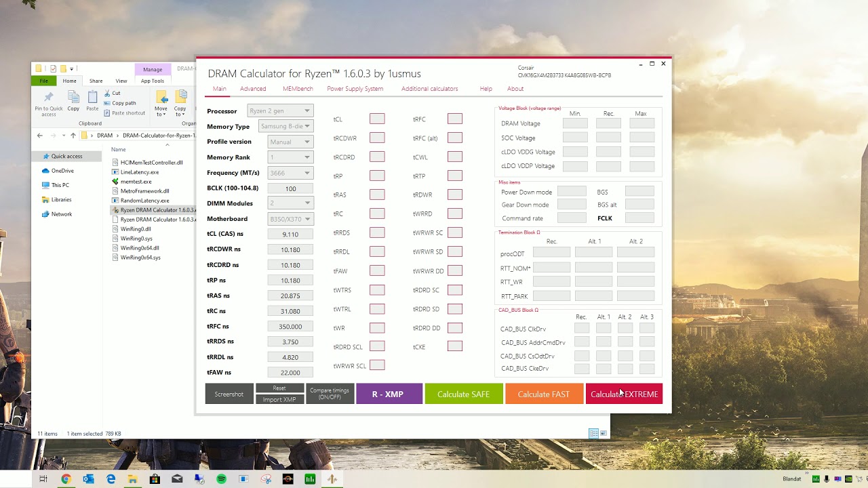Open Google Chrome from the taskbar
This screenshot has height=488, width=868.
click(x=66, y=479)
